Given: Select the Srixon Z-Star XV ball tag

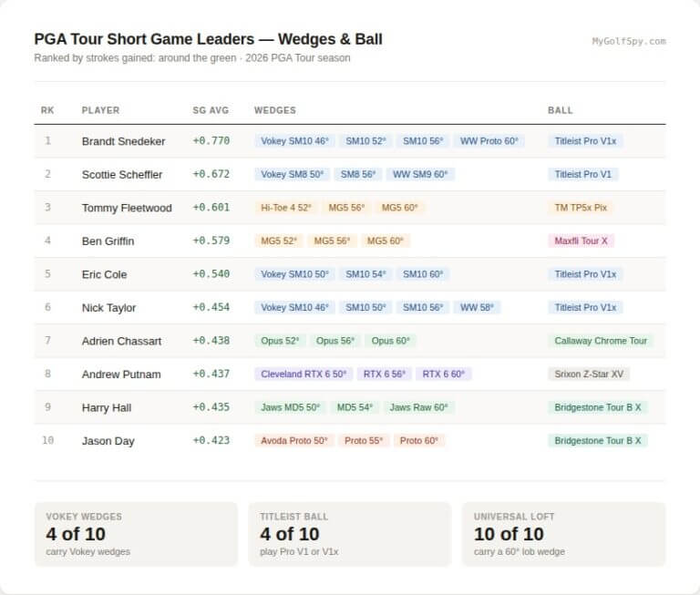Looking at the screenshot, I should [589, 374].
